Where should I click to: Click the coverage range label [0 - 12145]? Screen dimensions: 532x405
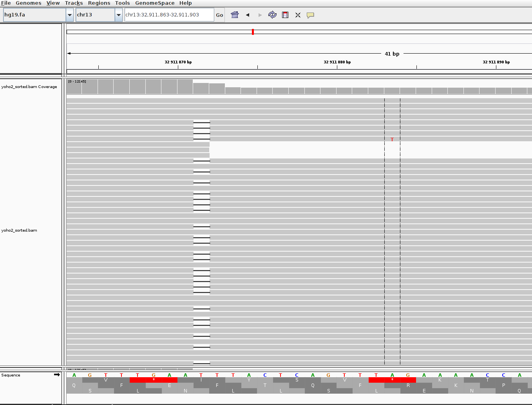click(77, 81)
